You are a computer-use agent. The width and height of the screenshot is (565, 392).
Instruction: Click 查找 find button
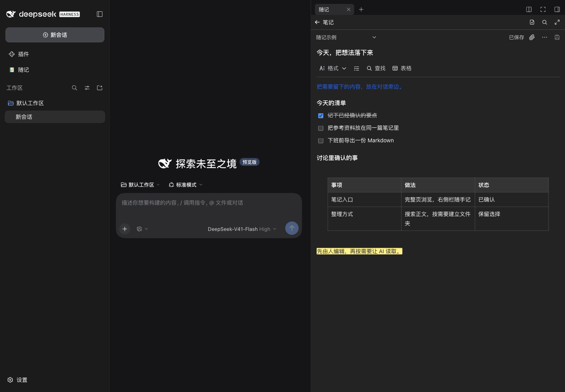point(376,68)
